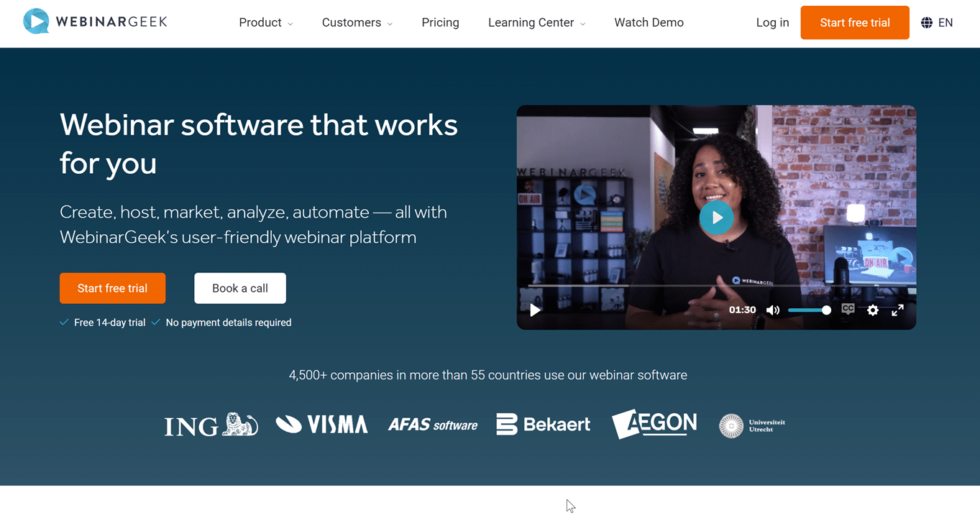The image size is (980, 523).
Task: Expand the Customers dropdown menu
Action: point(357,23)
